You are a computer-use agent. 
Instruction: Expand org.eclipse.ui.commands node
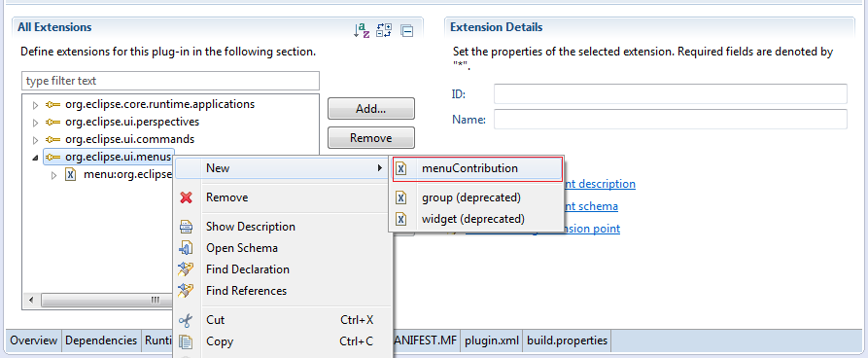[35, 140]
